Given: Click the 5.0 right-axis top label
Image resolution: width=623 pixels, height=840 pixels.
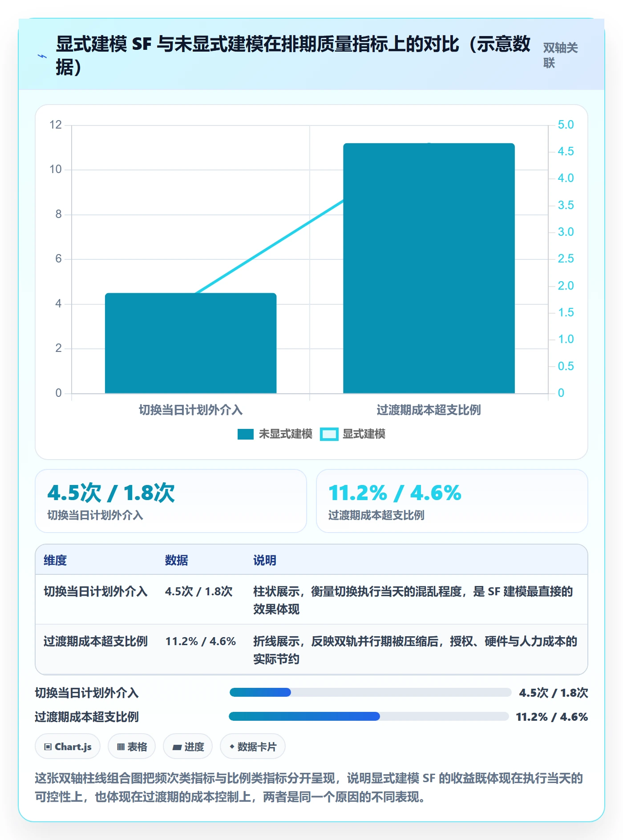Looking at the screenshot, I should point(566,125).
